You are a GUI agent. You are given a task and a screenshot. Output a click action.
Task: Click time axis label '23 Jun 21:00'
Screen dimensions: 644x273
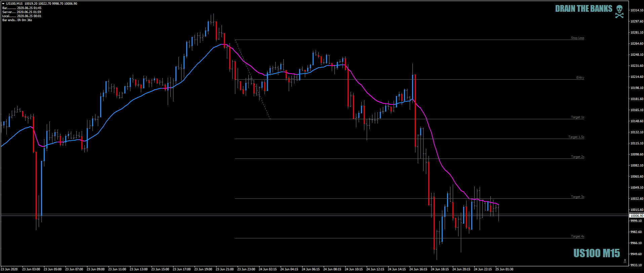pos(225,269)
